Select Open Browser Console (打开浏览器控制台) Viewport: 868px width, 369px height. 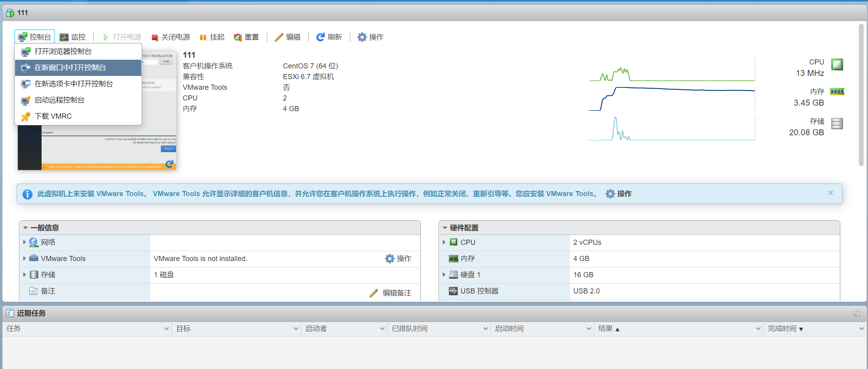click(63, 51)
